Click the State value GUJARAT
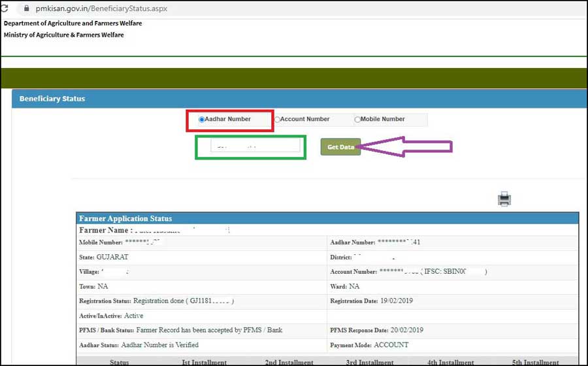 pyautogui.click(x=112, y=258)
